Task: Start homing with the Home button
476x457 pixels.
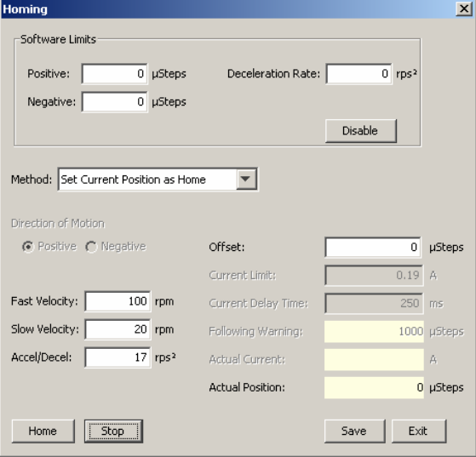Action: coord(43,431)
